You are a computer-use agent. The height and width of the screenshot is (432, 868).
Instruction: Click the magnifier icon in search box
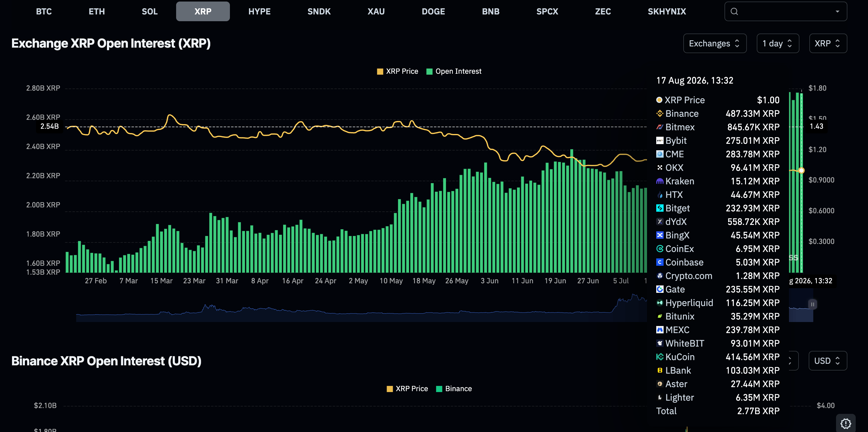point(734,11)
